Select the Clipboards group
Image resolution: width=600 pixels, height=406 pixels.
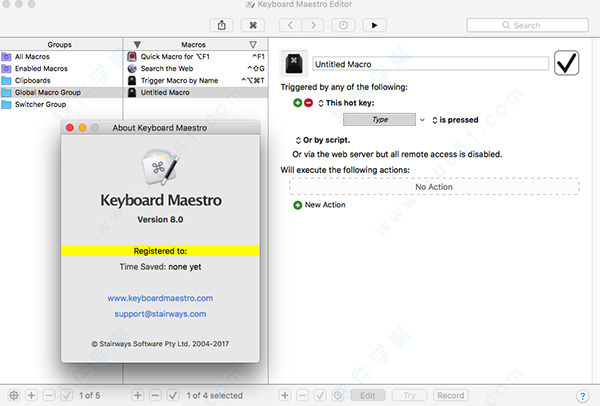coord(61,80)
